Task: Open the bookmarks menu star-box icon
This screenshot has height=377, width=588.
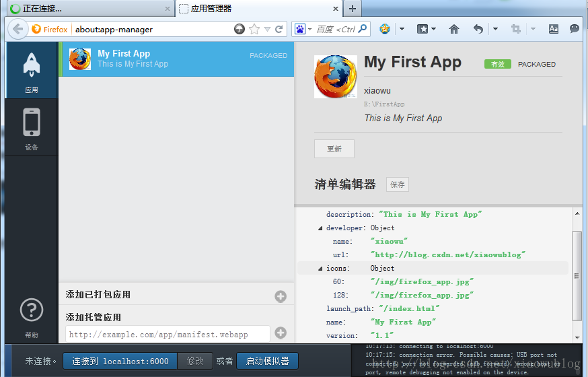Action: coord(422,29)
